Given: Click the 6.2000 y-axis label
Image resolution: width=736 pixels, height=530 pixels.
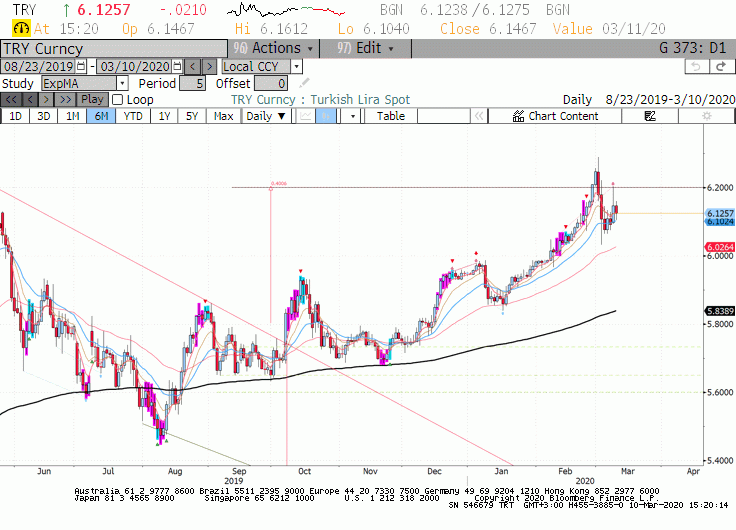Looking at the screenshot, I should coord(720,187).
